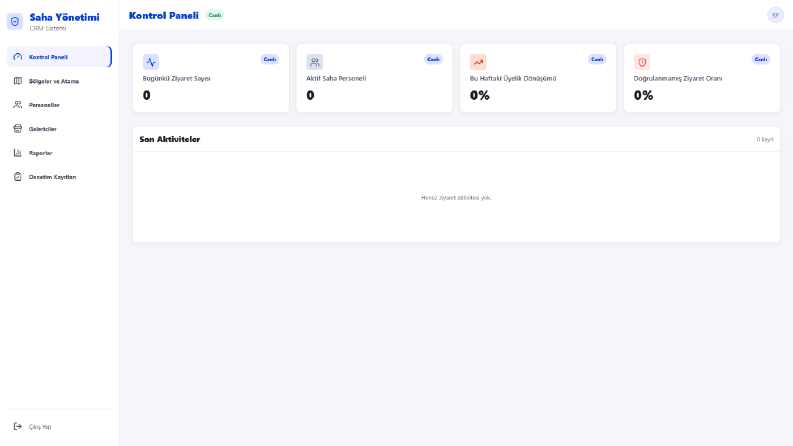Click the Canlı badge on Bu Haftaki Üyelik Dönüşümü card
Image resolution: width=793 pixels, height=446 pixels.
point(597,59)
